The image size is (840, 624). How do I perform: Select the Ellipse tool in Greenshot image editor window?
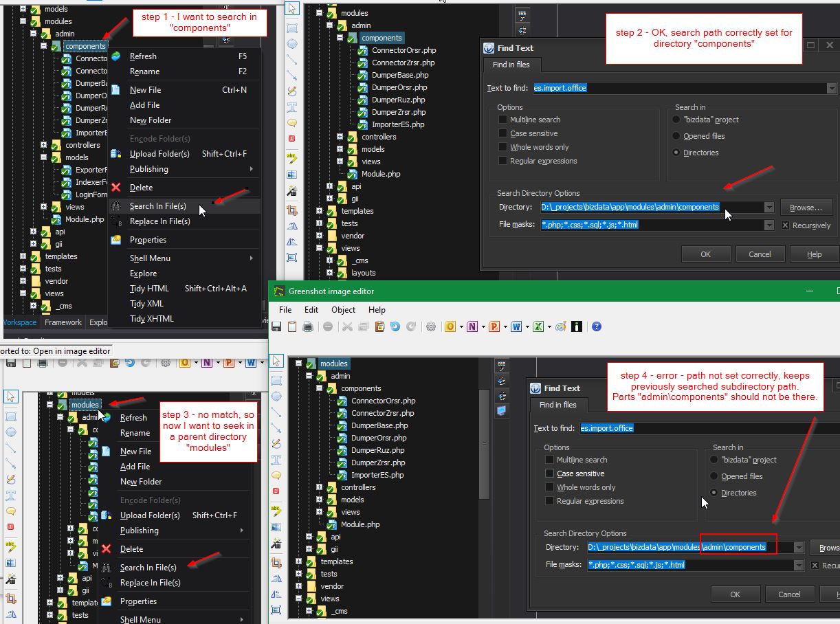pyautogui.click(x=276, y=397)
